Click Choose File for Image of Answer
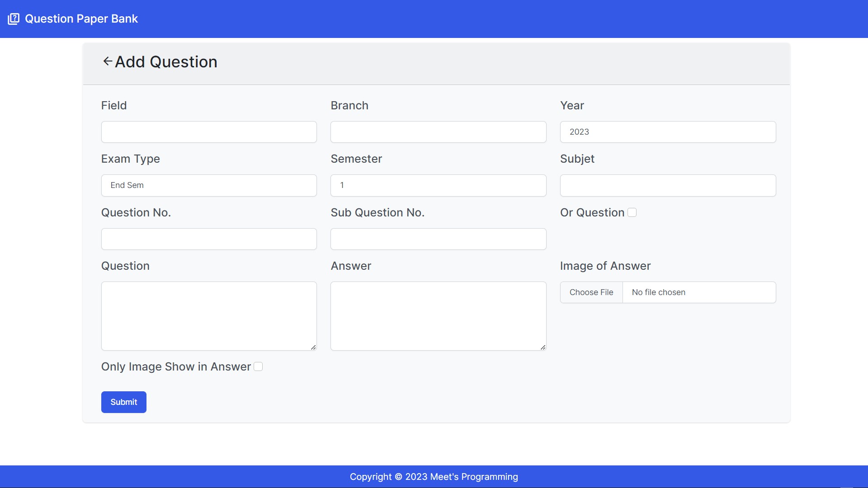Screen dimensions: 868x488 [x=591, y=292]
